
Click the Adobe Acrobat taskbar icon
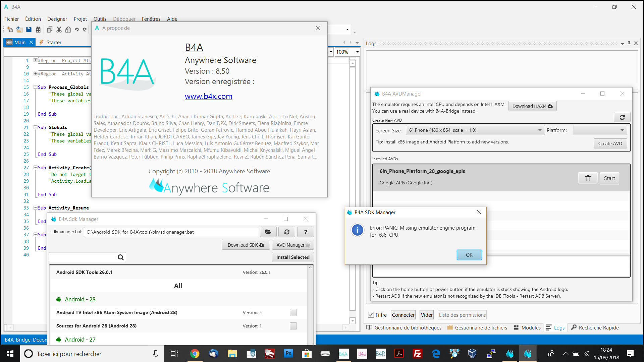click(399, 354)
